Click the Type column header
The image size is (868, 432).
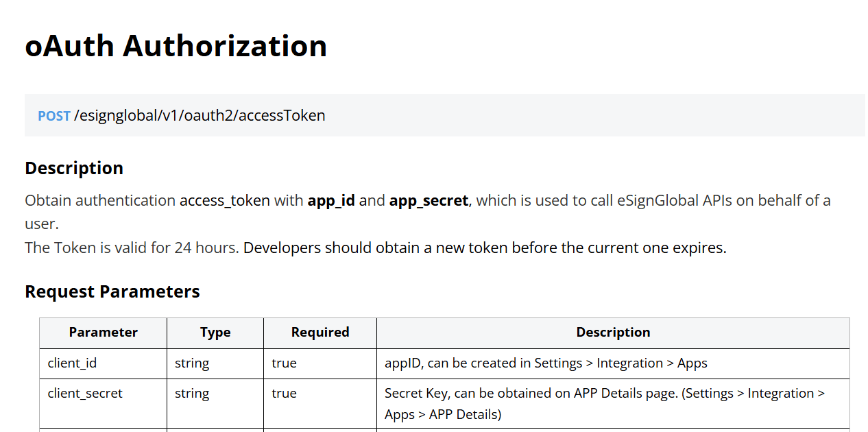point(215,333)
